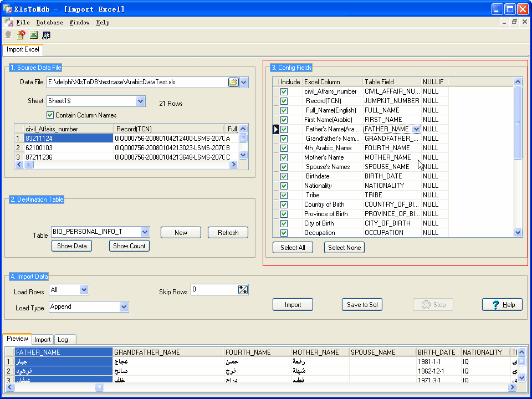Click the XlsToMdb icon in the menu bar
The height and width of the screenshot is (399, 532).
(x=8, y=22)
